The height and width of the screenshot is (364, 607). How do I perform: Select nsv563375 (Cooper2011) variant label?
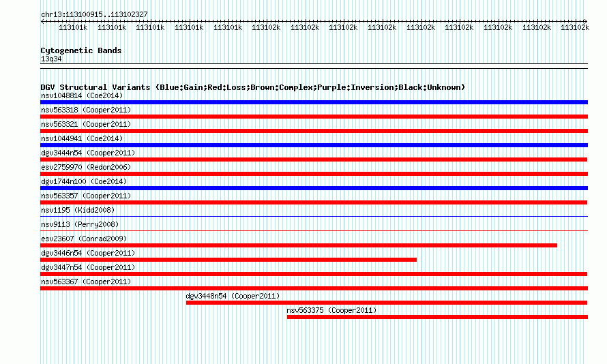[331, 310]
